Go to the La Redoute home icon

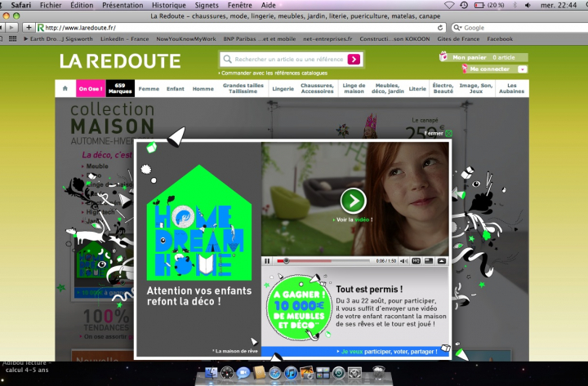[x=65, y=88]
